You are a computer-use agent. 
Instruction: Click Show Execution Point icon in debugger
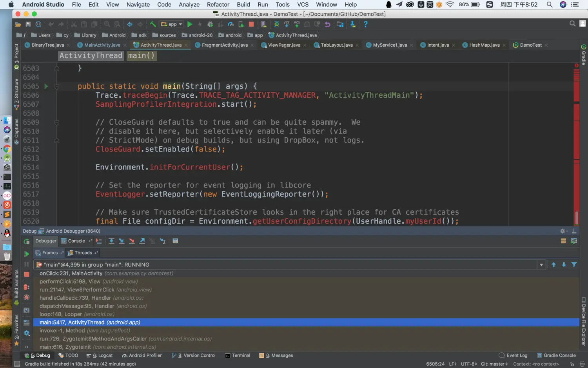(99, 241)
